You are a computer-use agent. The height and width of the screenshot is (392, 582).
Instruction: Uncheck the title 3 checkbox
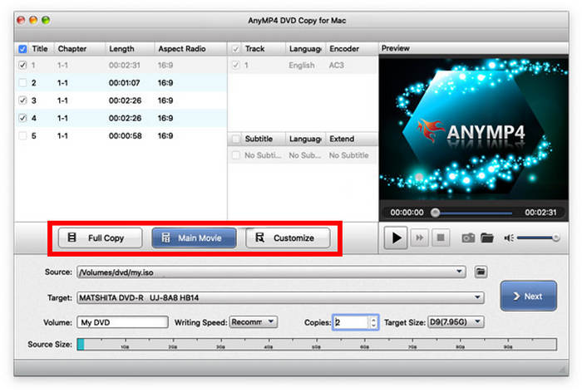pos(22,100)
